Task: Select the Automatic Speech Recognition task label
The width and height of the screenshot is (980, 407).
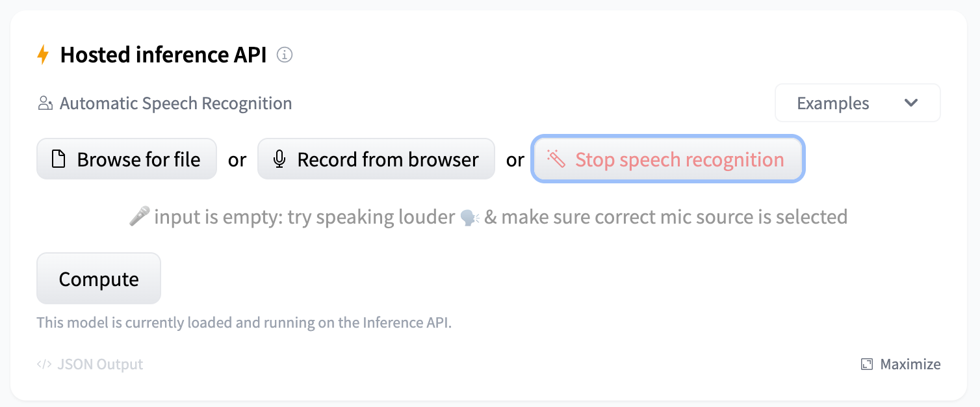Action: coord(176,103)
